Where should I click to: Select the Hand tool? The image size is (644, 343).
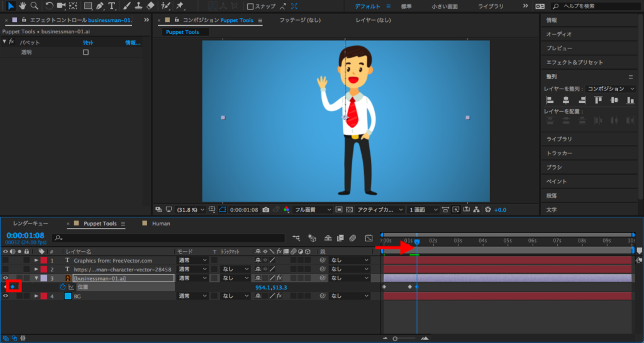[x=23, y=6]
